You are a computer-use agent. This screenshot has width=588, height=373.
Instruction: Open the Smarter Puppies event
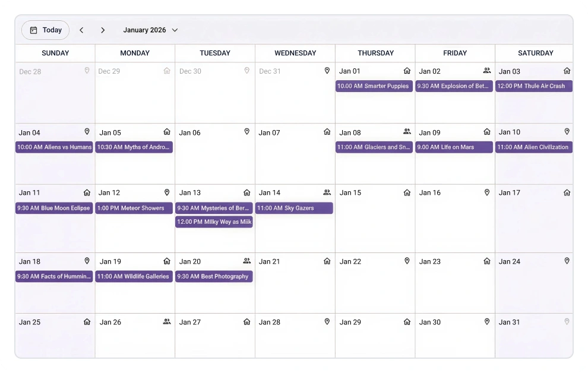click(x=374, y=86)
